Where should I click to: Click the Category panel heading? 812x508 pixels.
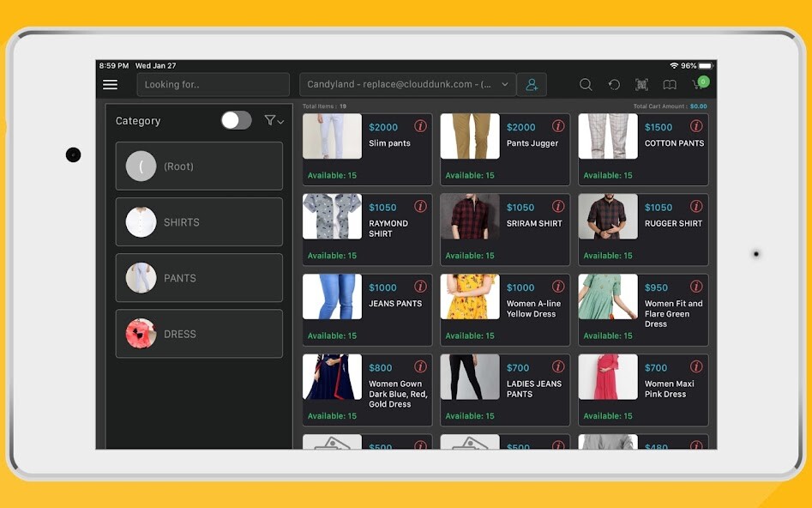[x=138, y=121]
